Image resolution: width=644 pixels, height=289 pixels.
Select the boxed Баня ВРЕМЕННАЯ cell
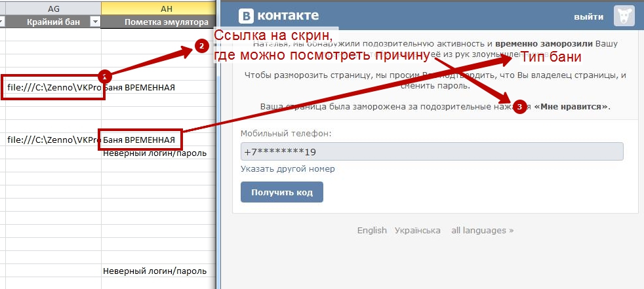click(140, 140)
